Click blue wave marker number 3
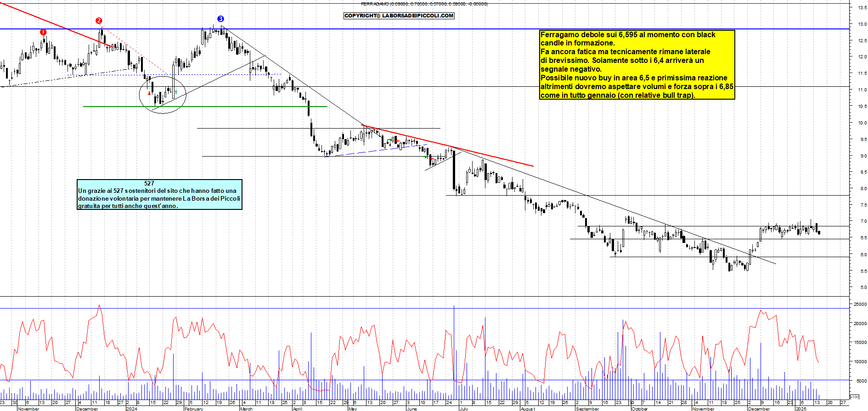This screenshot has width=868, height=411. click(220, 19)
